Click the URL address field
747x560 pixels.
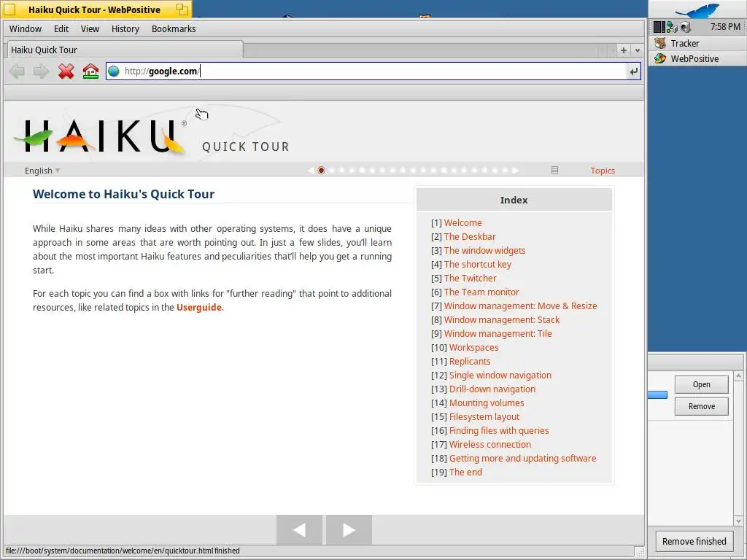click(366, 71)
